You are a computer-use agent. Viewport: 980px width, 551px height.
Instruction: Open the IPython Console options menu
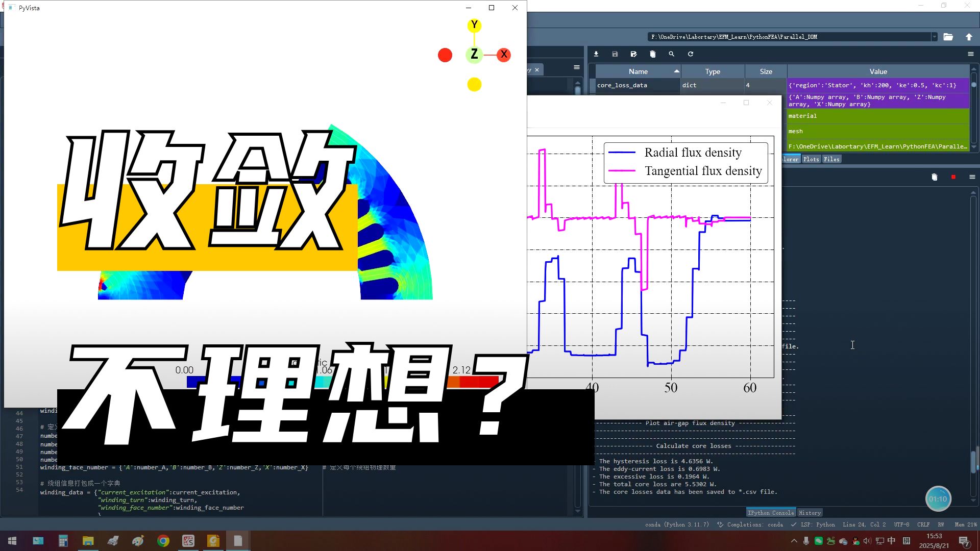tap(972, 177)
